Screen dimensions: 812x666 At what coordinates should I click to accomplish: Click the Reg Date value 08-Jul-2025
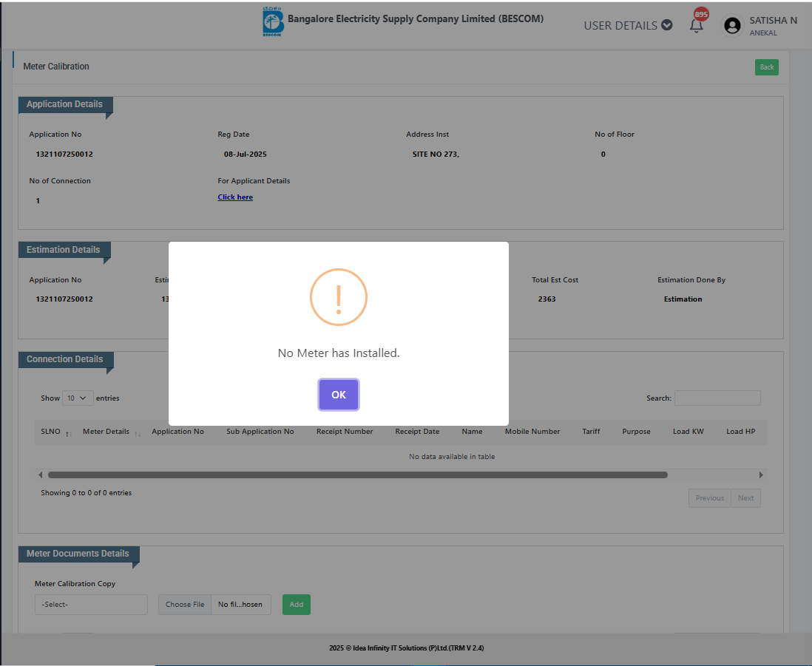click(x=246, y=154)
